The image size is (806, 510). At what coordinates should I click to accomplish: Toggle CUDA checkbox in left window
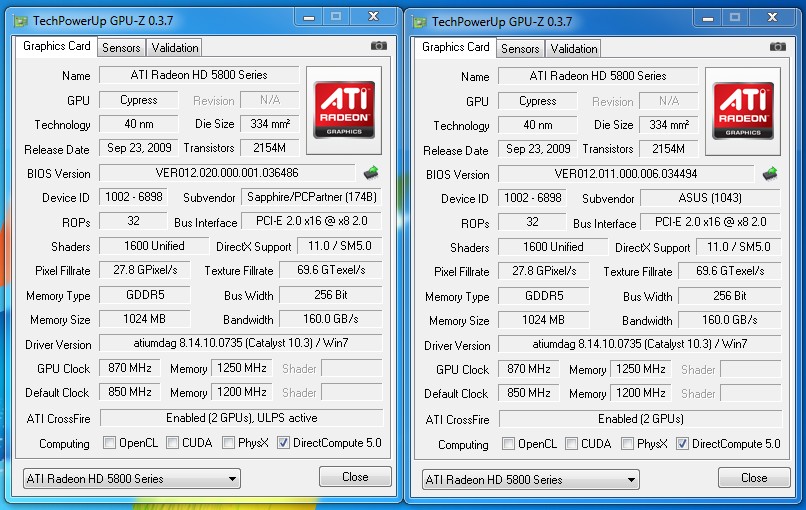point(173,443)
